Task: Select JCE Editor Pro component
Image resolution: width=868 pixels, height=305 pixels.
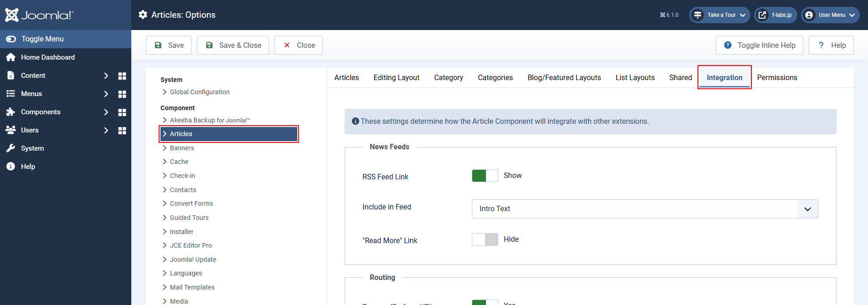Action: pos(191,245)
